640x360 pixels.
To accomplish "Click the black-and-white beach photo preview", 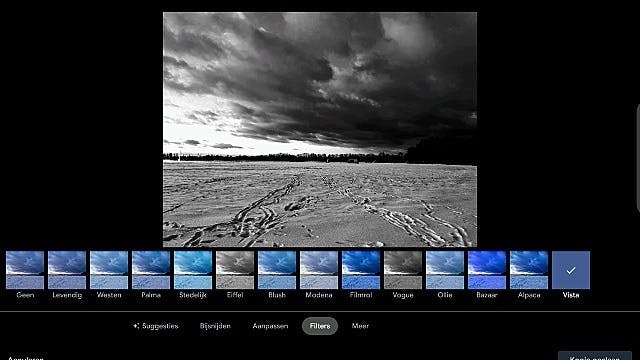I will tap(320, 129).
